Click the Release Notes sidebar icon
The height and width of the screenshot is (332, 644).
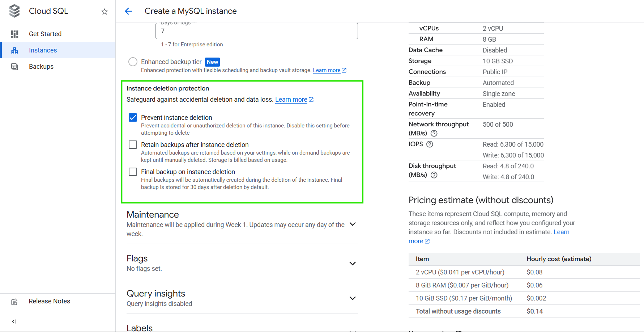14,302
